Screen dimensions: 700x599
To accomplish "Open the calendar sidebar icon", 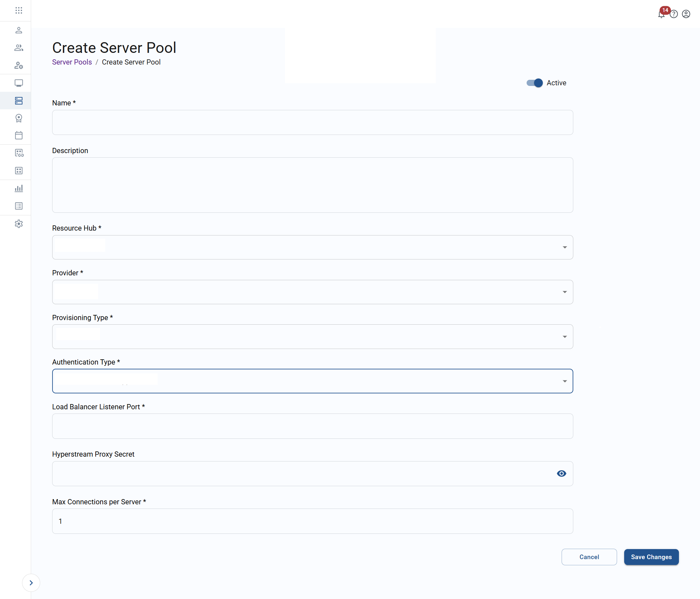I will tap(19, 135).
